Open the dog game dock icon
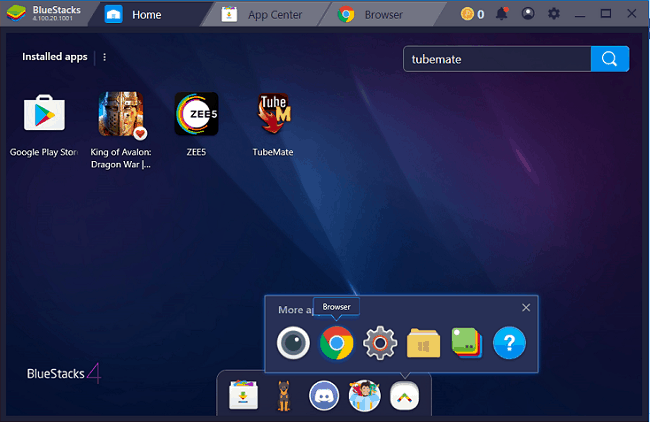The image size is (650, 422). pos(284,396)
